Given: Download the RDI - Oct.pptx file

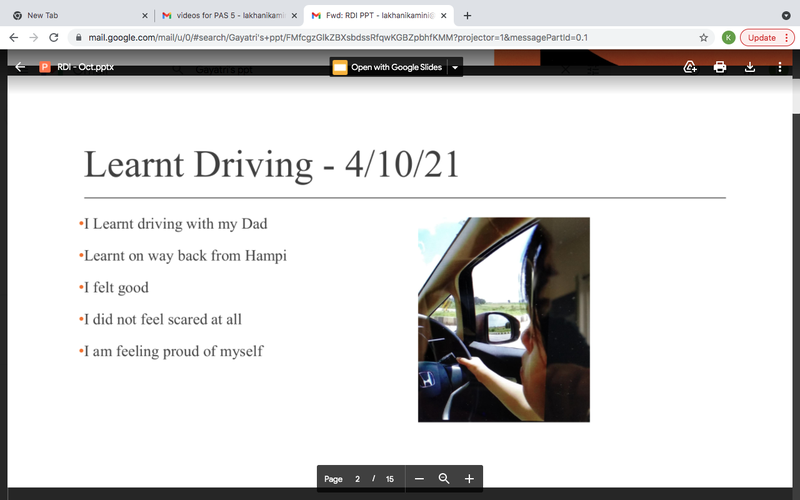Looking at the screenshot, I should coord(749,67).
